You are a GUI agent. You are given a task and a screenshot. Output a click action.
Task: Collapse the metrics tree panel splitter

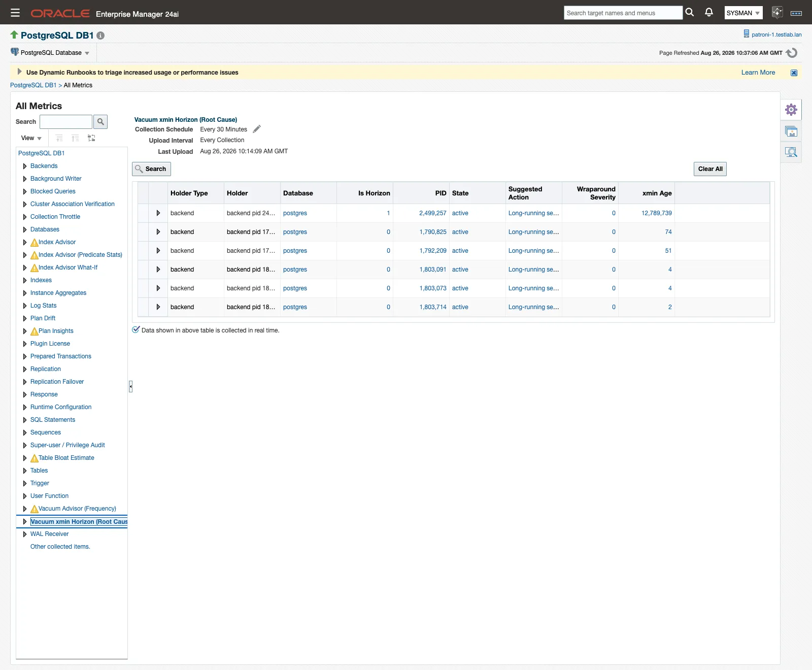click(x=130, y=387)
